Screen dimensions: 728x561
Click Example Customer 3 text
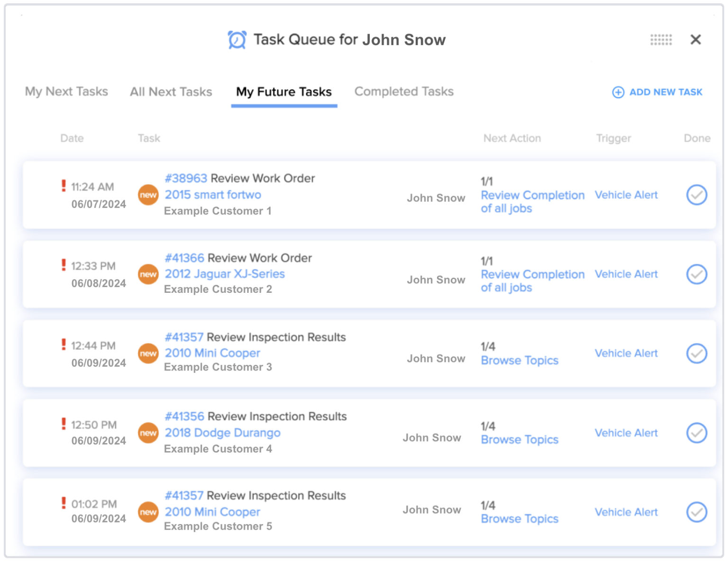click(218, 367)
